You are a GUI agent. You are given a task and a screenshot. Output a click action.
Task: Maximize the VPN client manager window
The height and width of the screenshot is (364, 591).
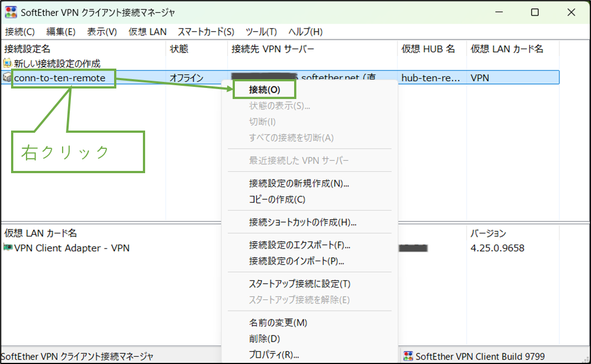[x=535, y=12]
